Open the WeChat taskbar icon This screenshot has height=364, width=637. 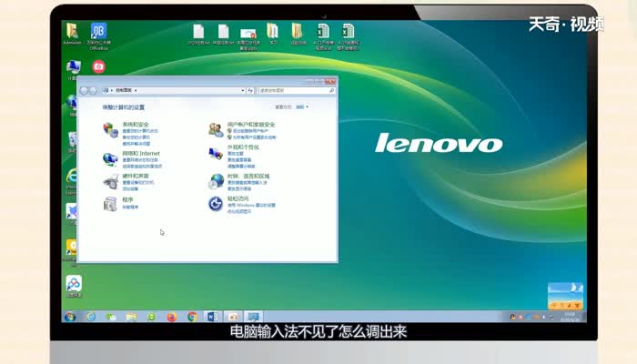coord(111,317)
